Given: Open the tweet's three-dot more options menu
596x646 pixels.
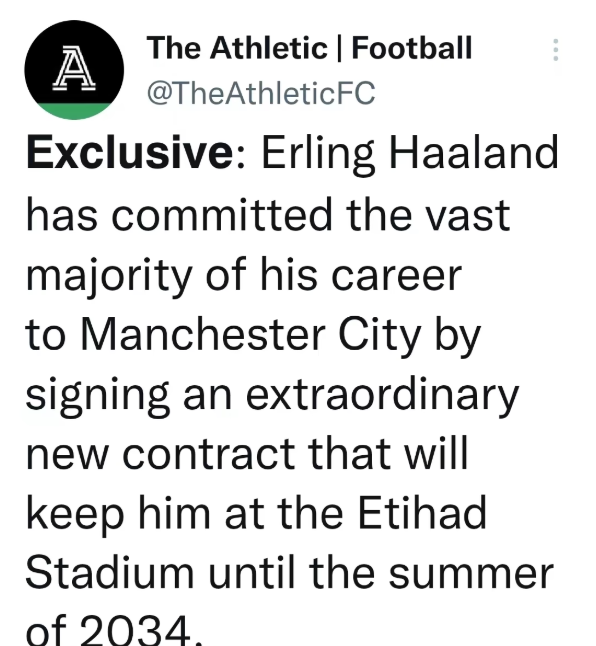Looking at the screenshot, I should tap(556, 50).
